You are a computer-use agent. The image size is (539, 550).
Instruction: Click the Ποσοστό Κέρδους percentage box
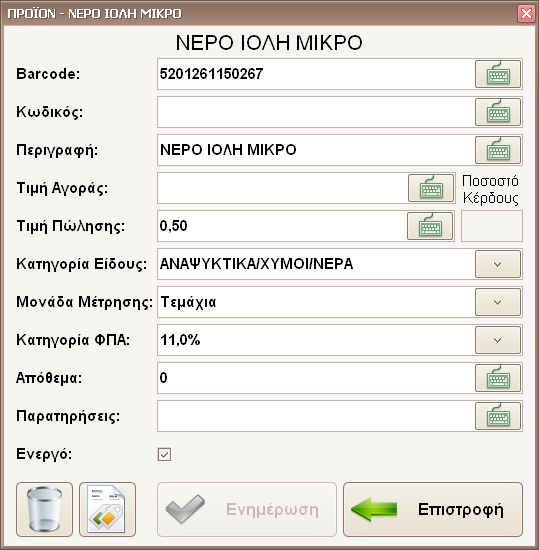(492, 226)
